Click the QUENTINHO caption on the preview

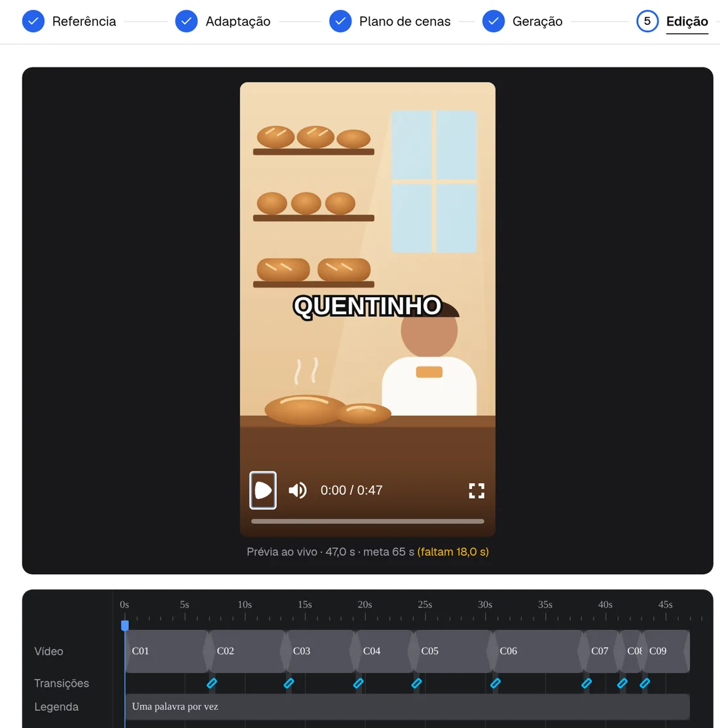pyautogui.click(x=367, y=306)
